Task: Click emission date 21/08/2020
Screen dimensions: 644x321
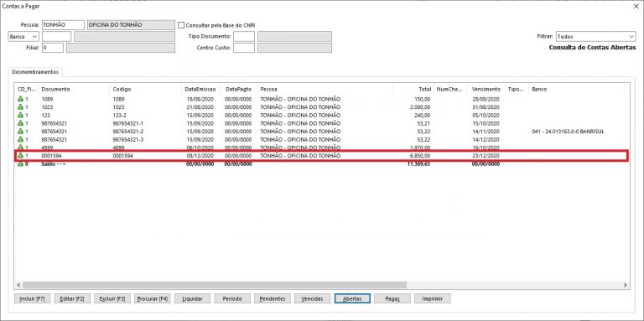Action: (200, 107)
